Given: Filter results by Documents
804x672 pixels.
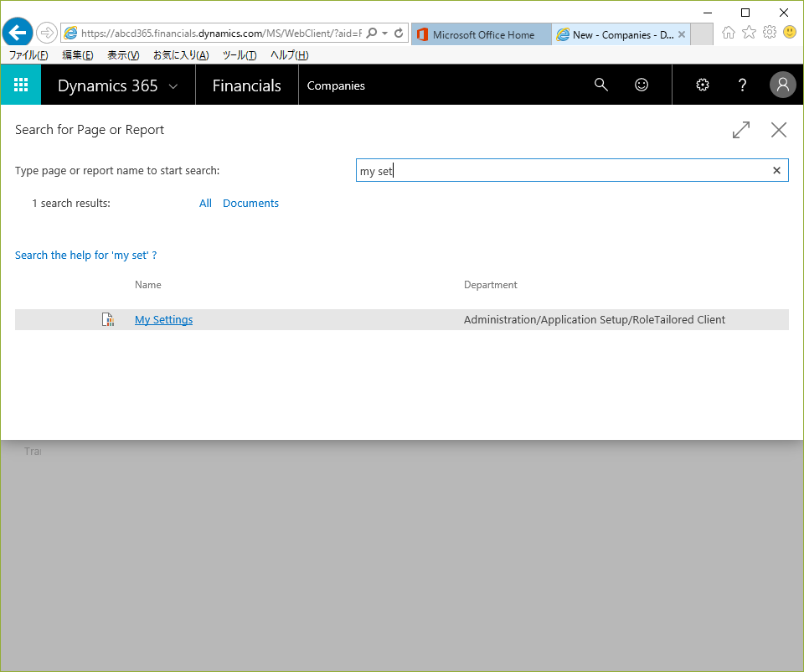Looking at the screenshot, I should pos(250,204).
